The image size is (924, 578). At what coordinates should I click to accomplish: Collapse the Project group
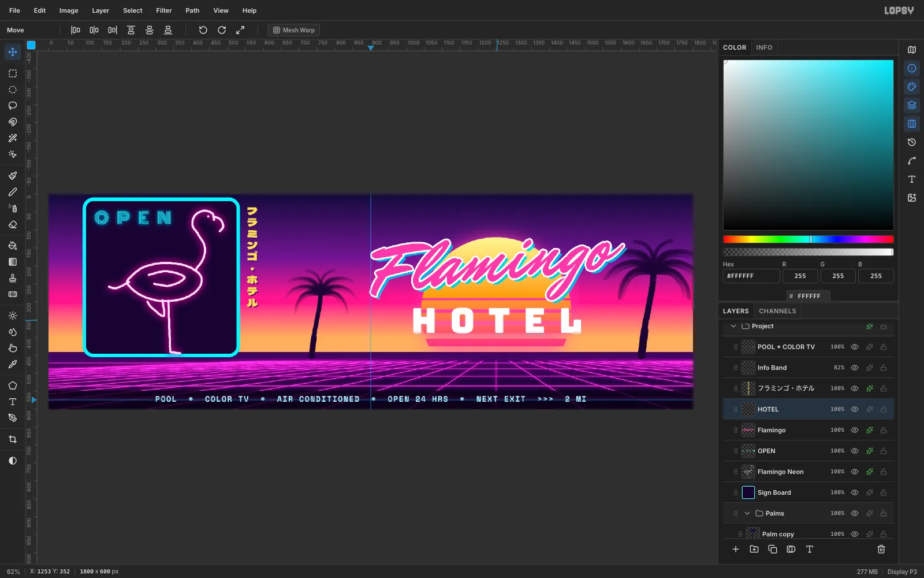click(733, 326)
